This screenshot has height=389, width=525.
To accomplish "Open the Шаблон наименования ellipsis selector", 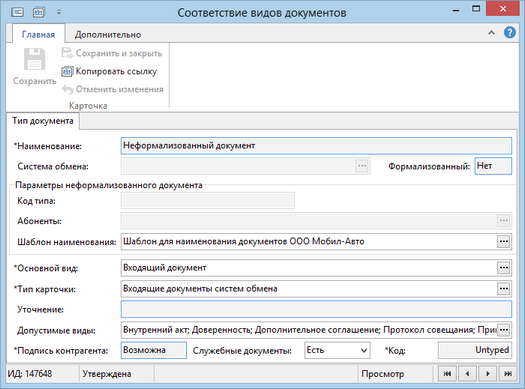I will pos(504,241).
